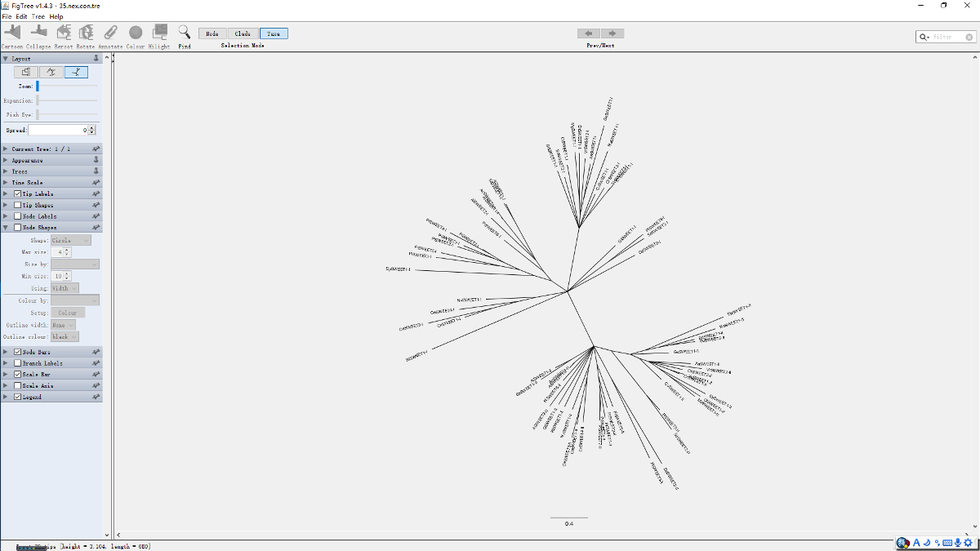Open the Shape dropdown showing Circle
The width and height of the screenshot is (980, 551).
pos(70,241)
